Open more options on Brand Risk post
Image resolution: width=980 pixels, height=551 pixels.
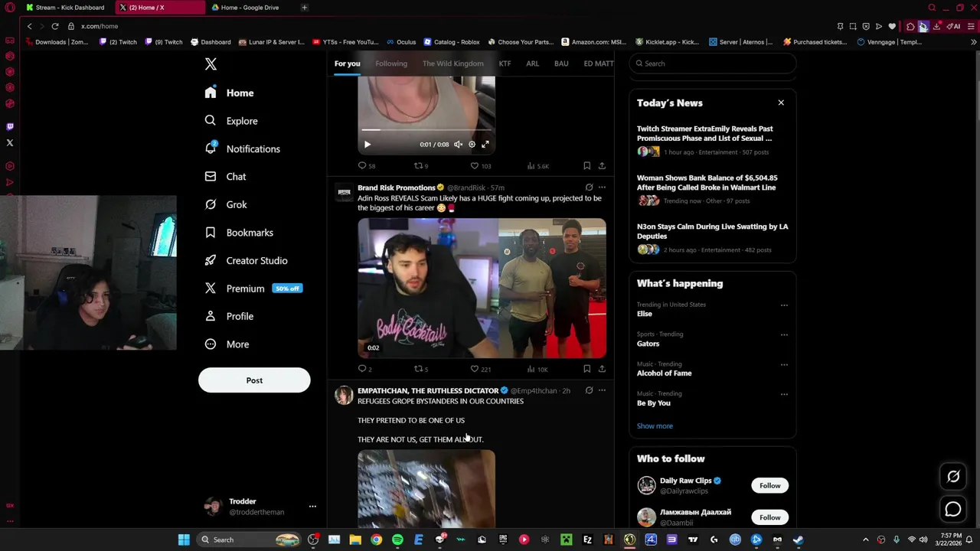click(602, 187)
